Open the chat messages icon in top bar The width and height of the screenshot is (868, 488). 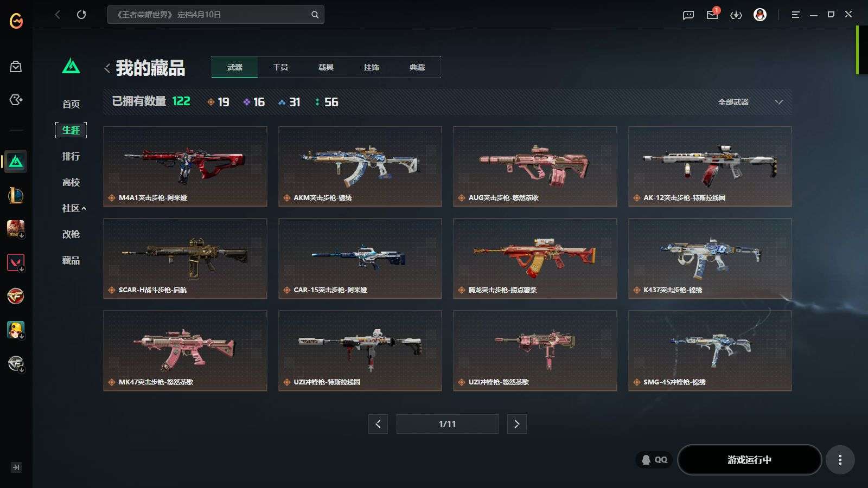pyautogui.click(x=688, y=15)
